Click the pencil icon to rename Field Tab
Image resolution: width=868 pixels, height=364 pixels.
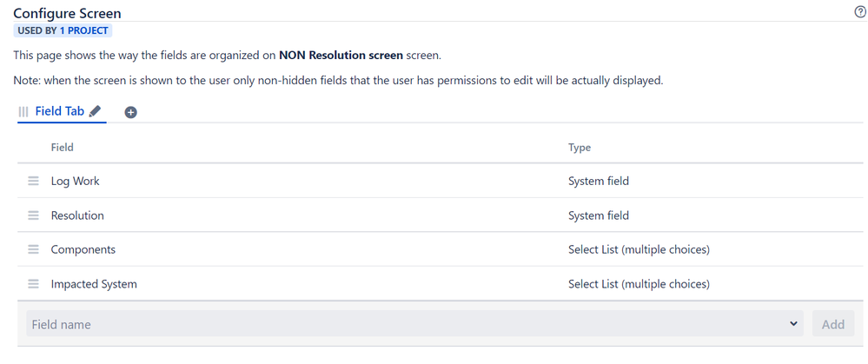[96, 111]
